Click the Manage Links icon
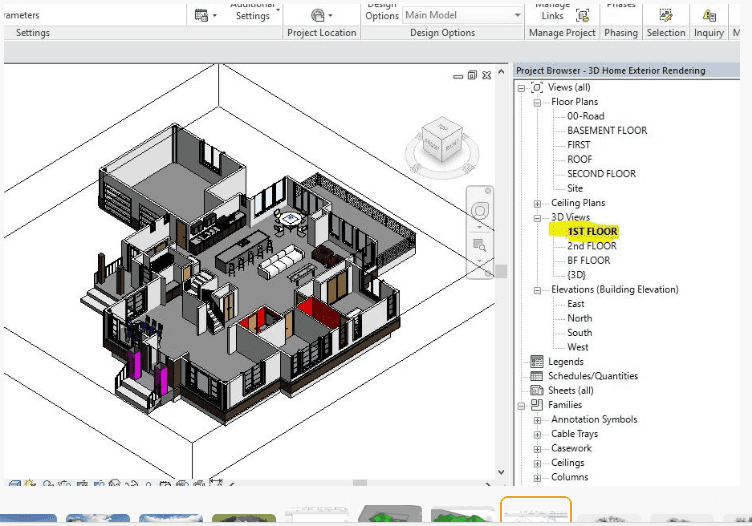The height and width of the screenshot is (526, 752). pos(581,15)
